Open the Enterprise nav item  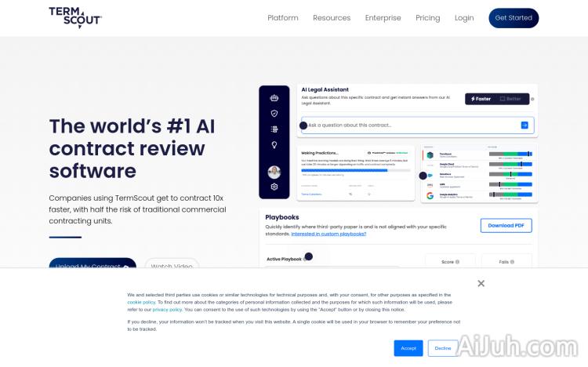click(x=383, y=18)
